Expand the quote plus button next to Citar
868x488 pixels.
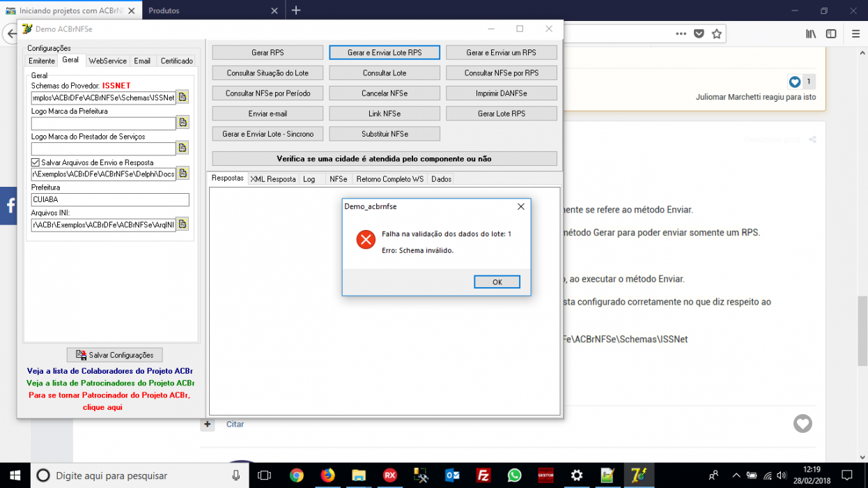[208, 424]
